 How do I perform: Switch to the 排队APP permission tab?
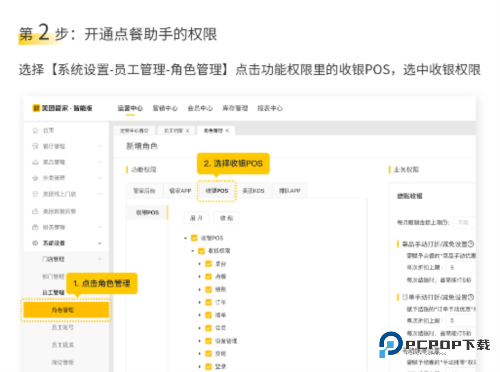(x=290, y=191)
